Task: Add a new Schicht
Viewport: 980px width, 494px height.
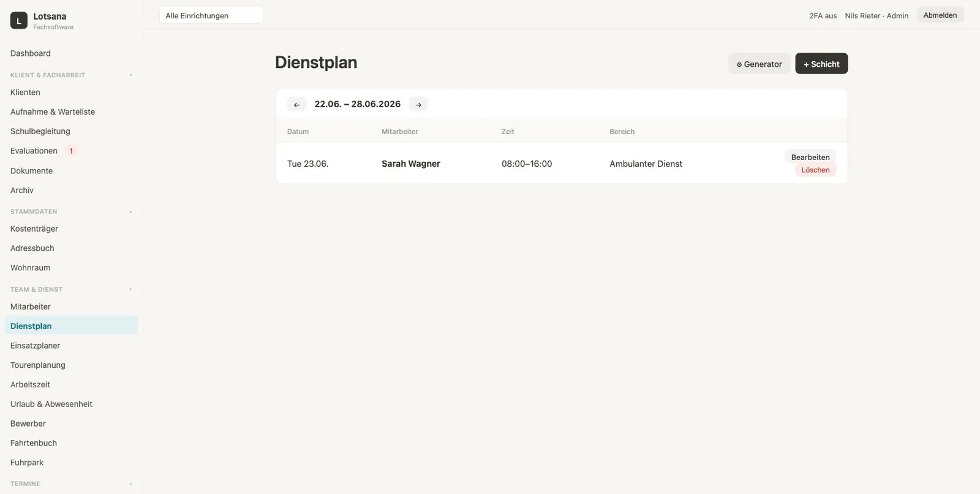Action: tap(821, 64)
